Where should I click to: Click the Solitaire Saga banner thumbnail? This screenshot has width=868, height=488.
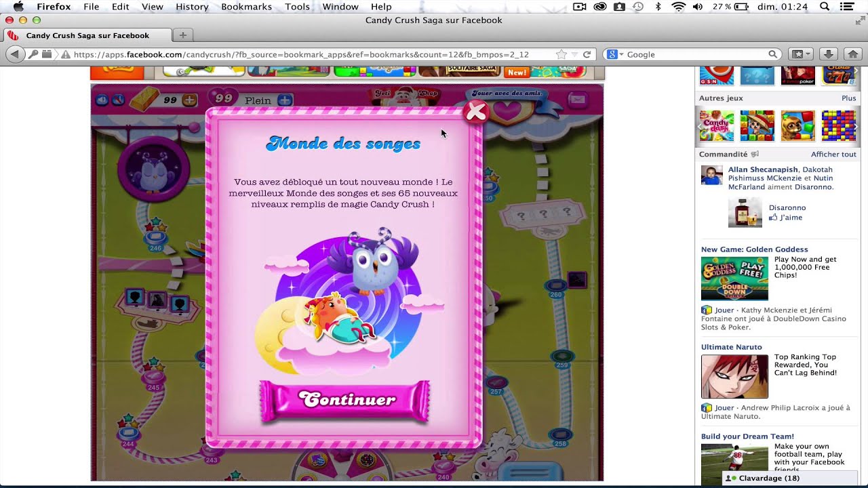(x=460, y=72)
